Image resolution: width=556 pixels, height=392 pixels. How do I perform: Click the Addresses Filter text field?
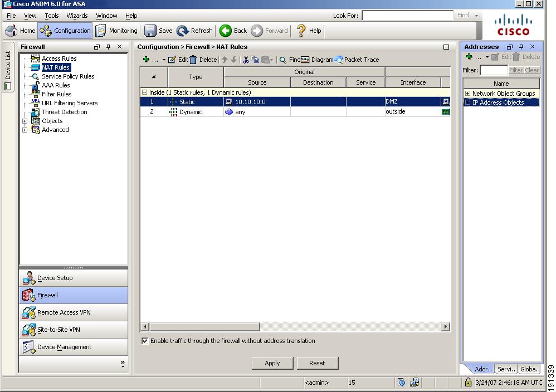494,70
